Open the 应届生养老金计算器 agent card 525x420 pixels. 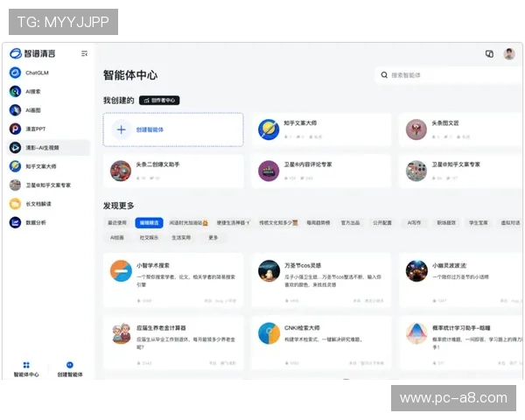[173, 343]
